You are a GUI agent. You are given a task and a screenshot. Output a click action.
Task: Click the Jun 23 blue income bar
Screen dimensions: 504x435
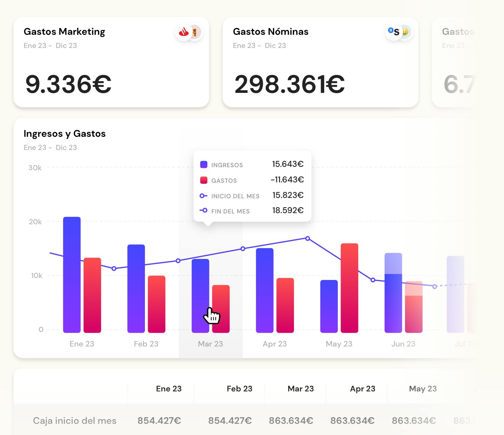click(393, 293)
